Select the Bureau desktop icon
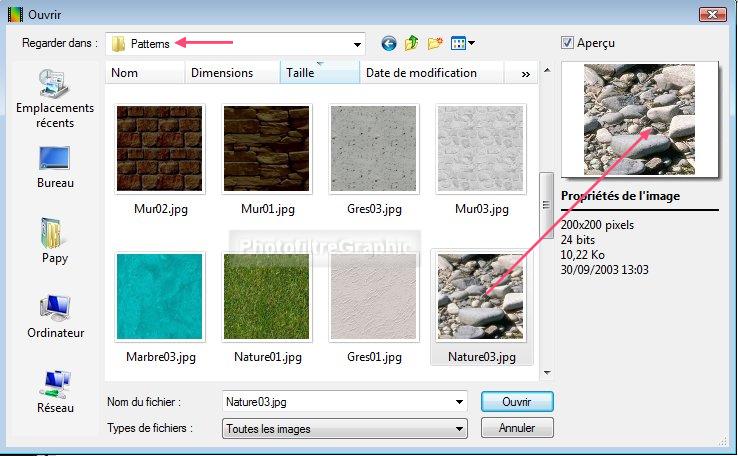Image resolution: width=738 pixels, height=456 pixels. [54, 166]
